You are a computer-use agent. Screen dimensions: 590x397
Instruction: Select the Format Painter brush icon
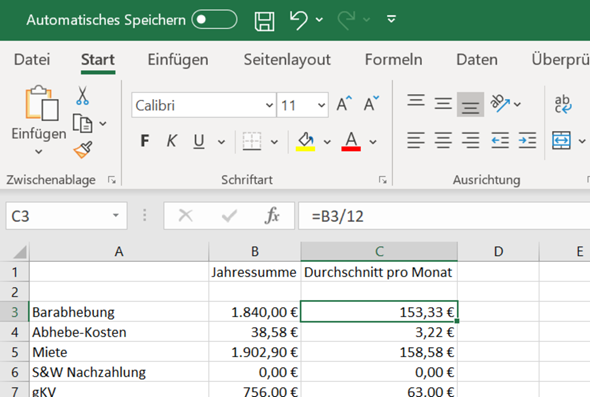point(83,150)
